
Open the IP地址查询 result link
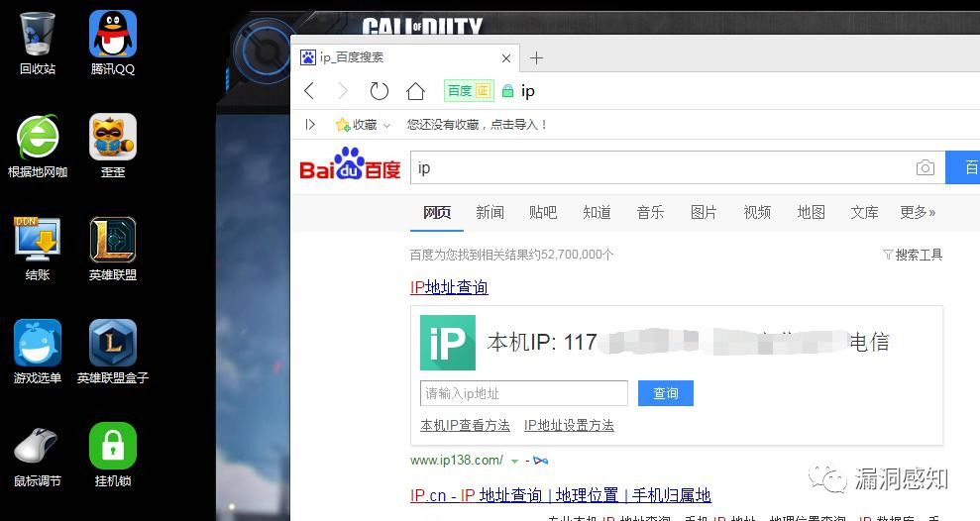tap(449, 287)
